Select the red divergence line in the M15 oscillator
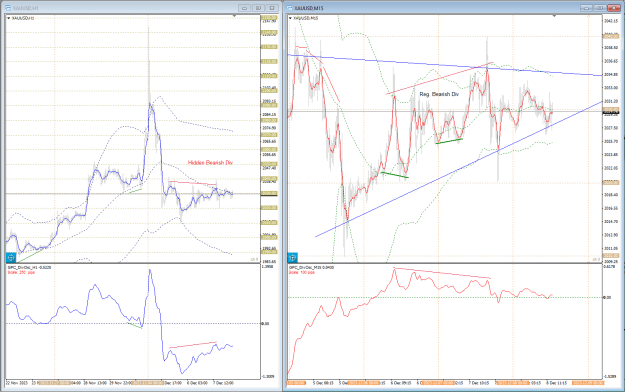 pos(442,273)
